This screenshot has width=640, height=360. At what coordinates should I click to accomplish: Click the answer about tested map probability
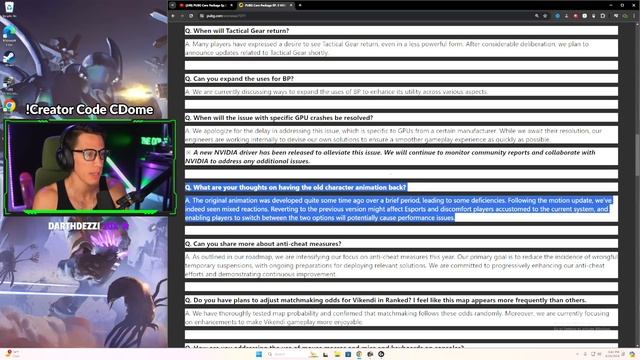click(x=397, y=318)
